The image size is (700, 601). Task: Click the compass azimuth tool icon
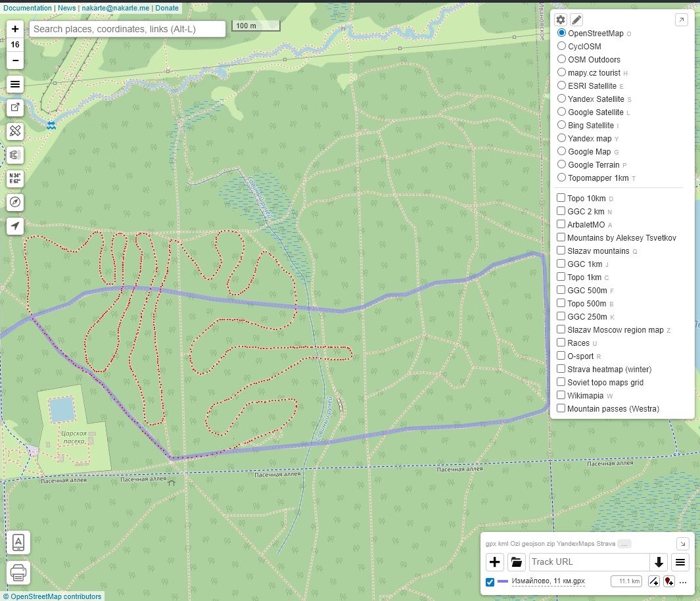point(15,202)
